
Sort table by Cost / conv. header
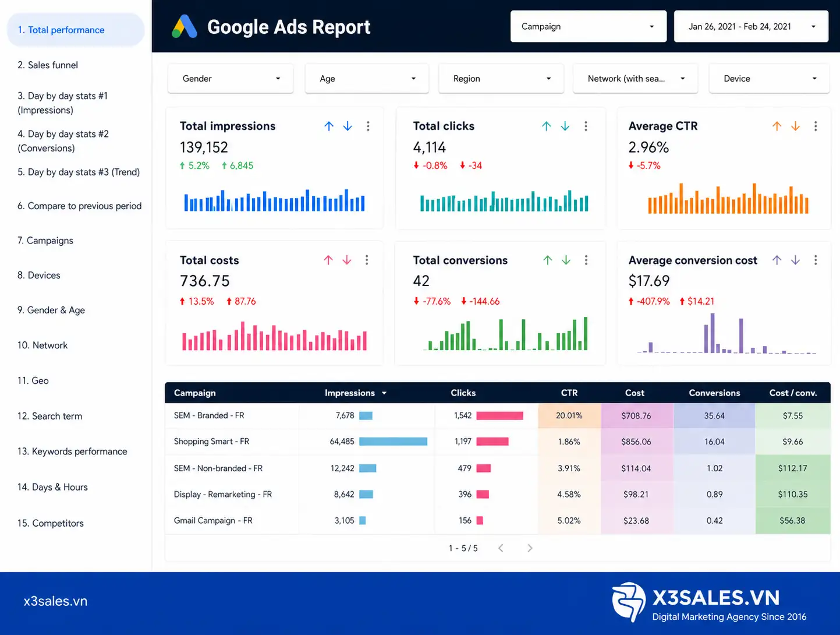pyautogui.click(x=793, y=393)
